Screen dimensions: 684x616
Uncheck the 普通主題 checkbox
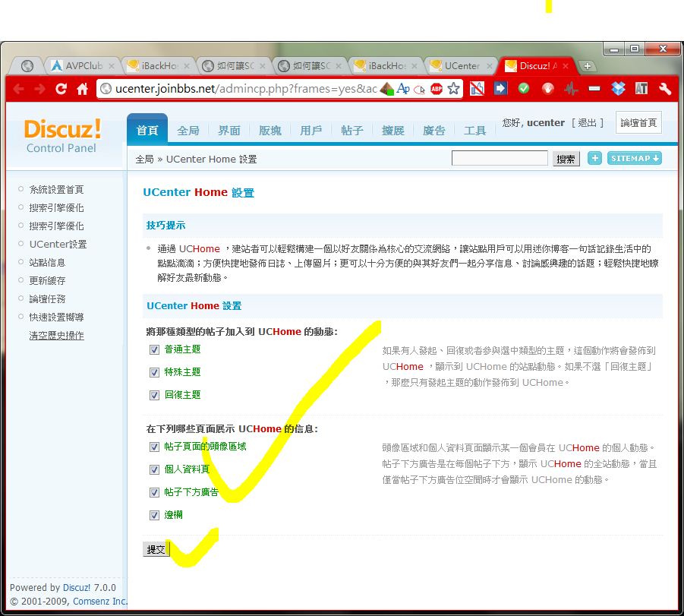[154, 349]
